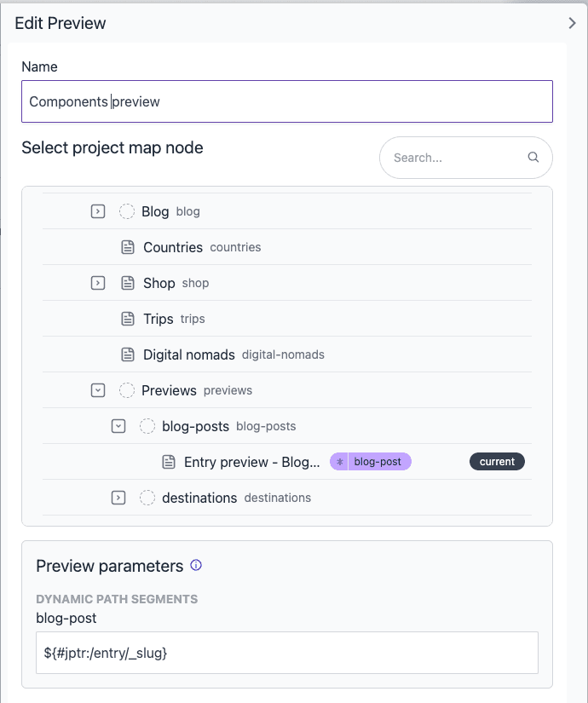
Task: Click the dashed circle beside Previews
Action: pyautogui.click(x=127, y=390)
